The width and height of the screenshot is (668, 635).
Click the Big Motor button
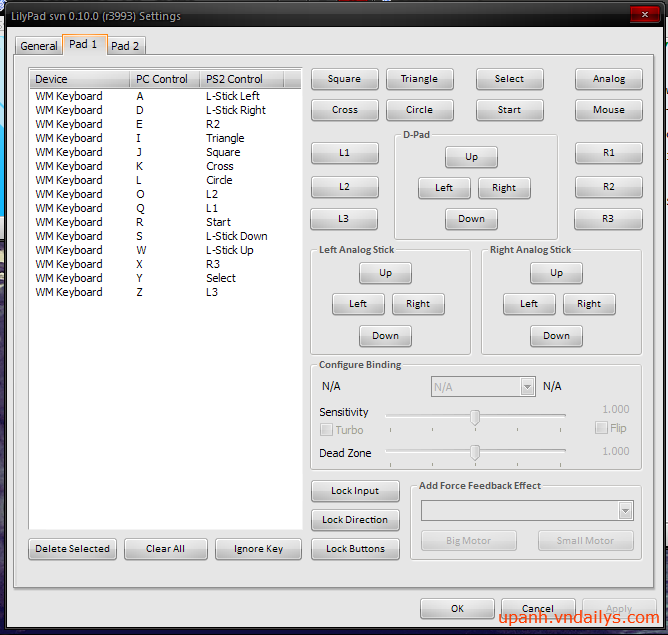469,541
